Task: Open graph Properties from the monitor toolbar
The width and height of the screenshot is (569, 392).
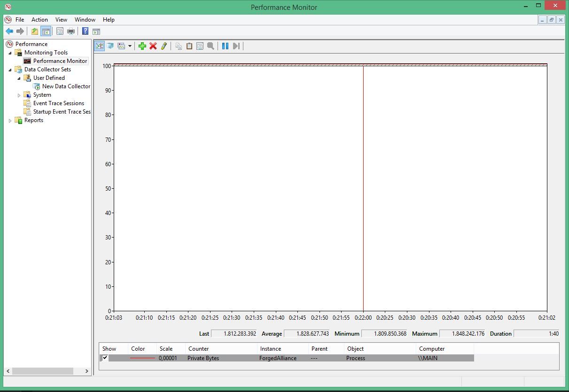Action: point(200,46)
